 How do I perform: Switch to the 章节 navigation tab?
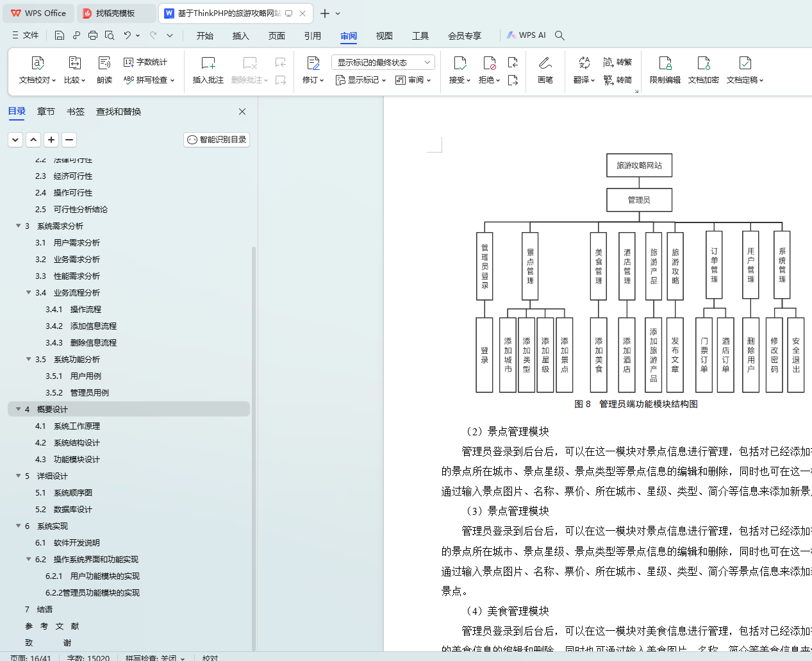point(46,112)
